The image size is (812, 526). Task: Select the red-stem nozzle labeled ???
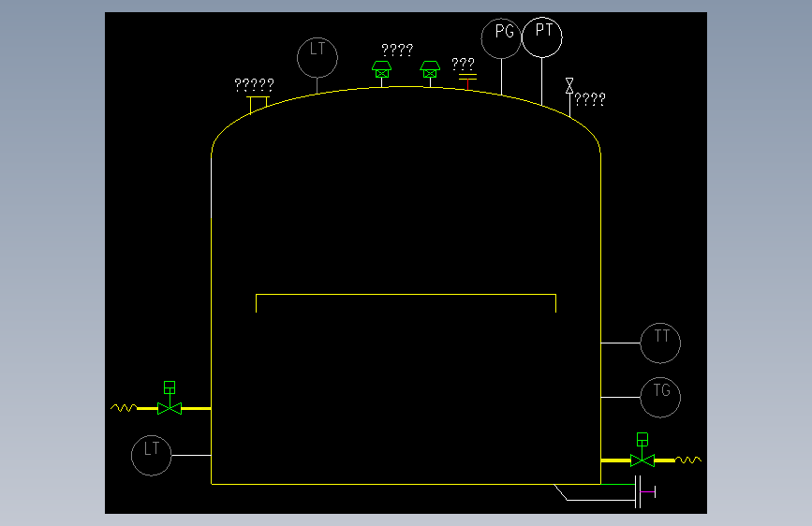click(x=467, y=81)
